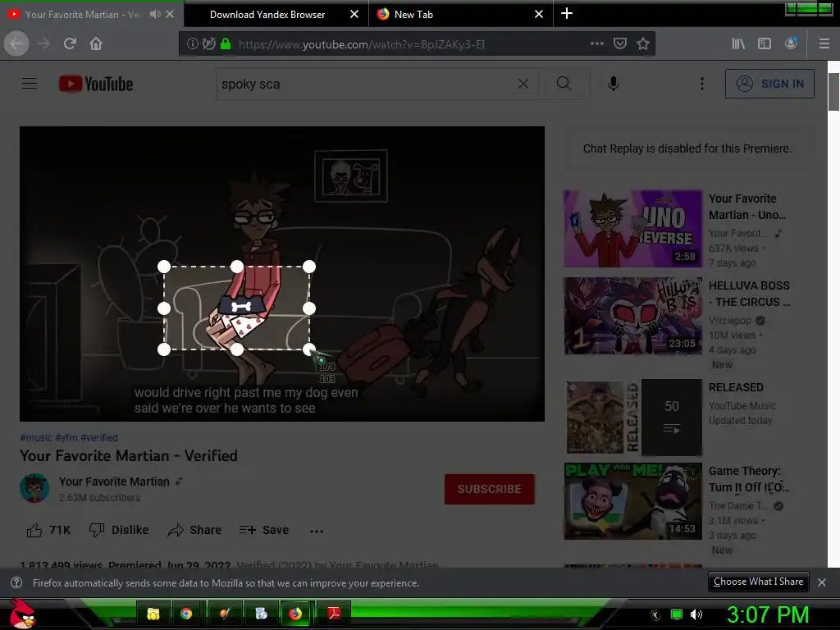Open Game Theory video thumbnail

pos(632,501)
